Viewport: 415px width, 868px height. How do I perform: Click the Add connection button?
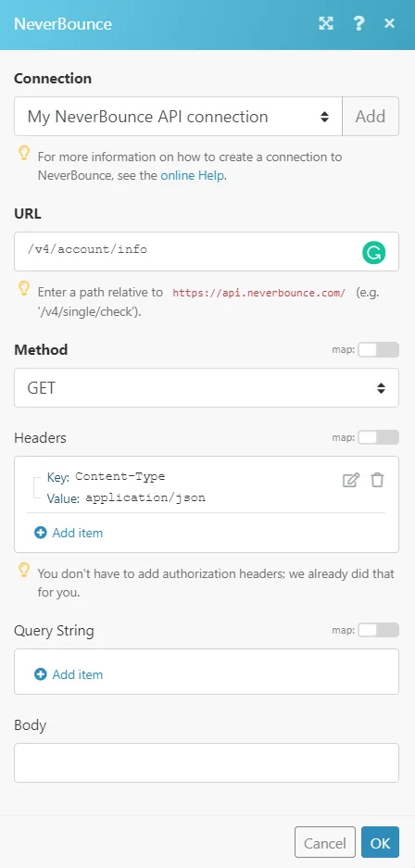tap(371, 116)
